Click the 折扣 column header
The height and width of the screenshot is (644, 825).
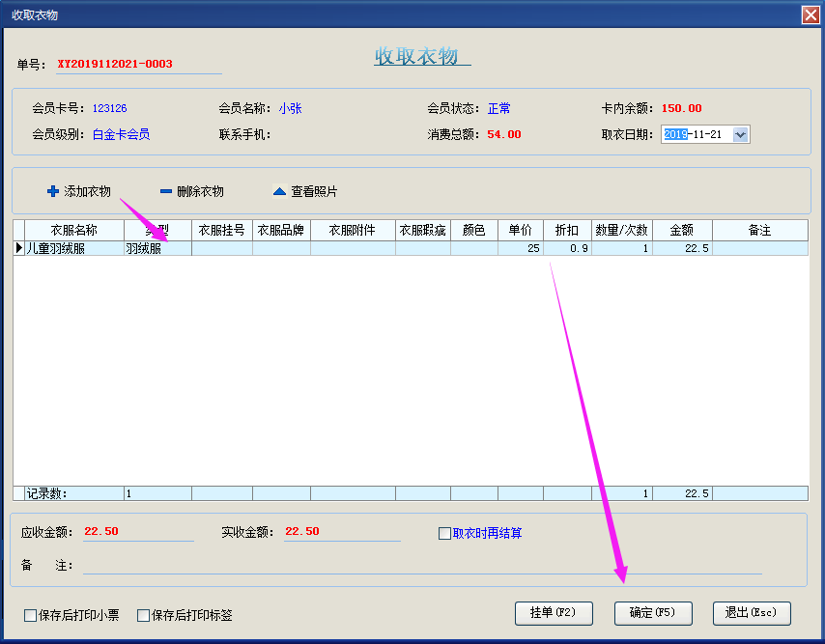click(x=567, y=230)
